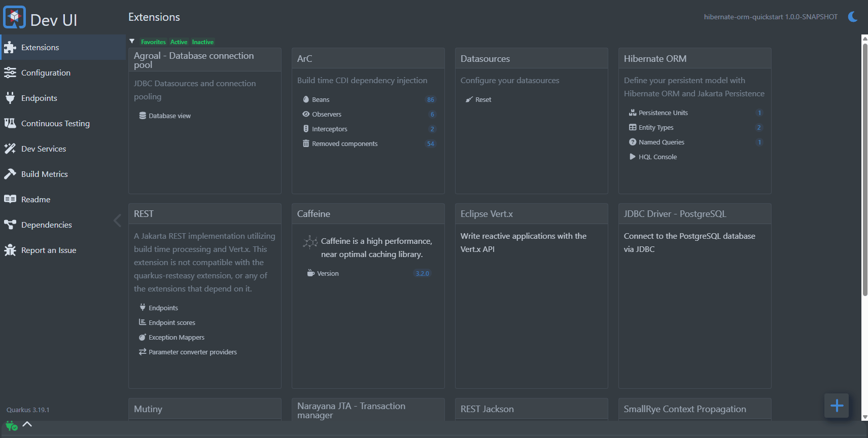Click the Quarkus Dev UI logo
Image resolution: width=868 pixels, height=438 pixels.
[x=14, y=18]
